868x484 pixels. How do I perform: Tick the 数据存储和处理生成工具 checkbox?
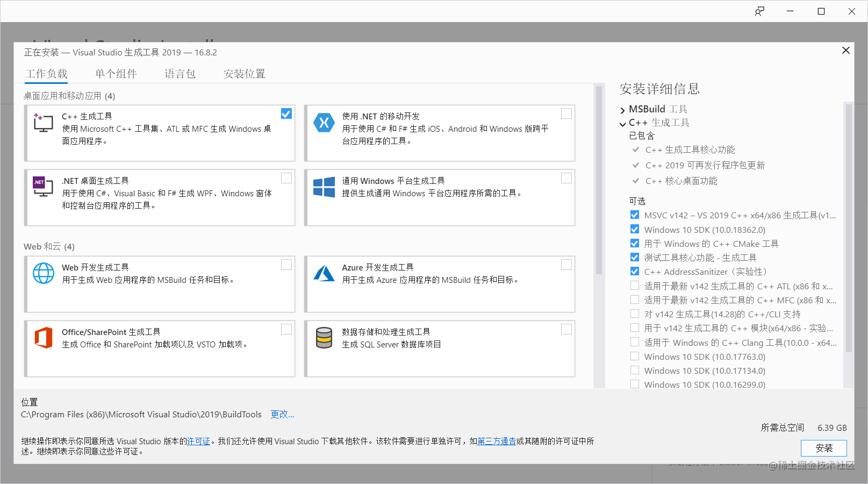(566, 329)
